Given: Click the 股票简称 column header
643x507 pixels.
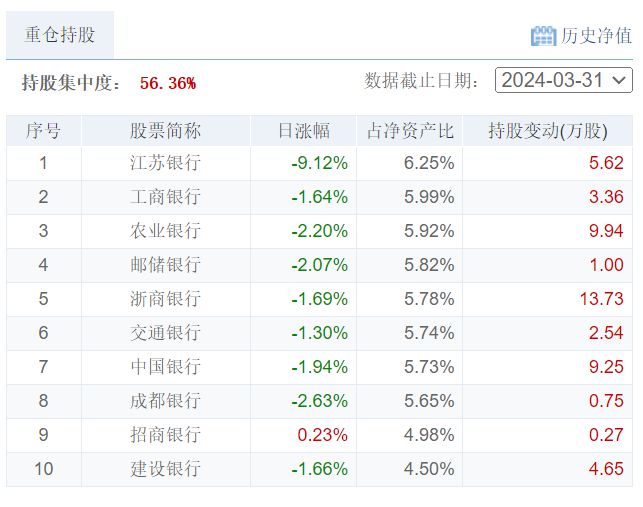Looking at the screenshot, I should [x=165, y=131].
